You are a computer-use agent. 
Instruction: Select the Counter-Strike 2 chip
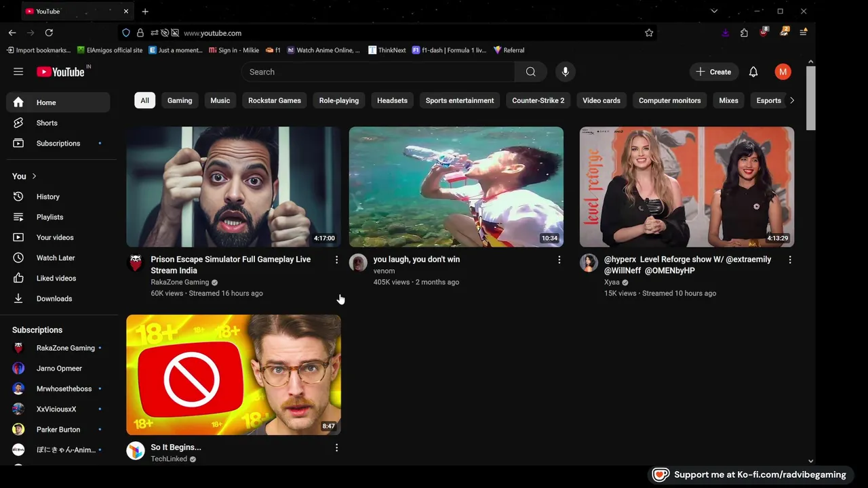click(x=538, y=100)
